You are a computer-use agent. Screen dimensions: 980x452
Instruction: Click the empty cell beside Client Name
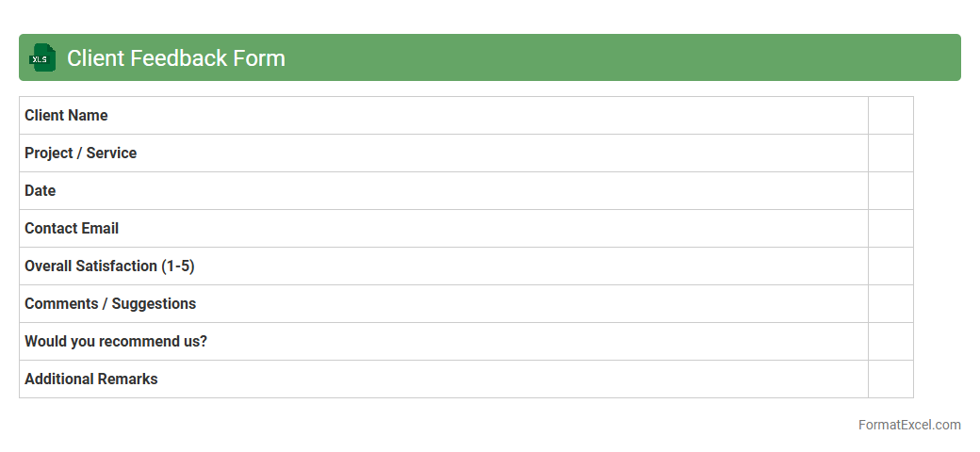click(x=890, y=116)
